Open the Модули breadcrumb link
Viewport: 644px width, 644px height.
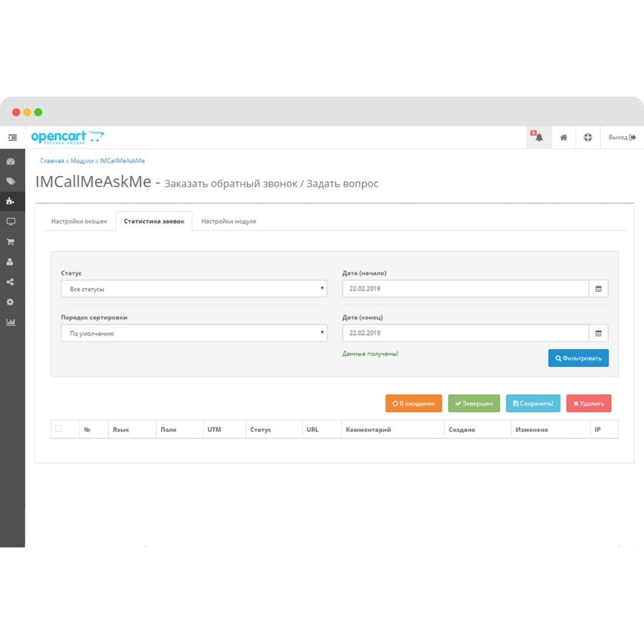coord(82,161)
